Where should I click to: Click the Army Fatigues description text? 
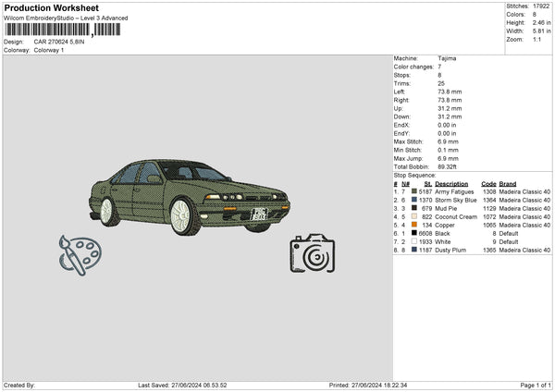click(454, 191)
